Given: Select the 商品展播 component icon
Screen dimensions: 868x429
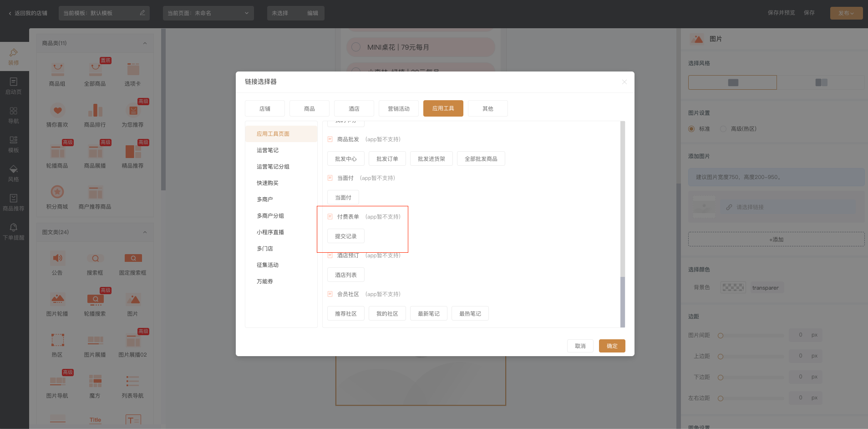Looking at the screenshot, I should (95, 151).
